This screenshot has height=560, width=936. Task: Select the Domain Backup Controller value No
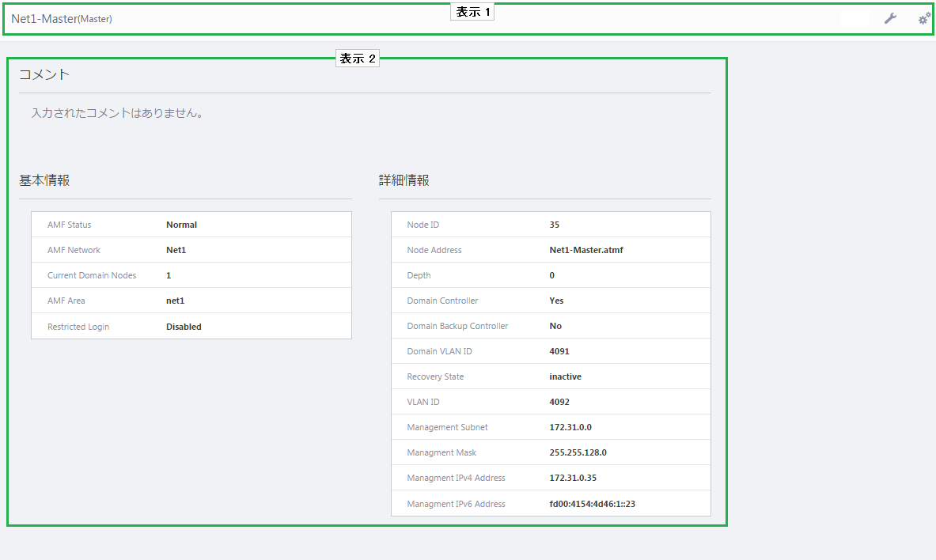[555, 326]
